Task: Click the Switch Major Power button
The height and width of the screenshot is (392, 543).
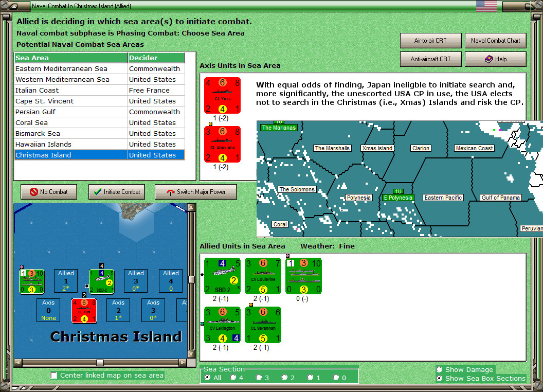Action: (196, 192)
